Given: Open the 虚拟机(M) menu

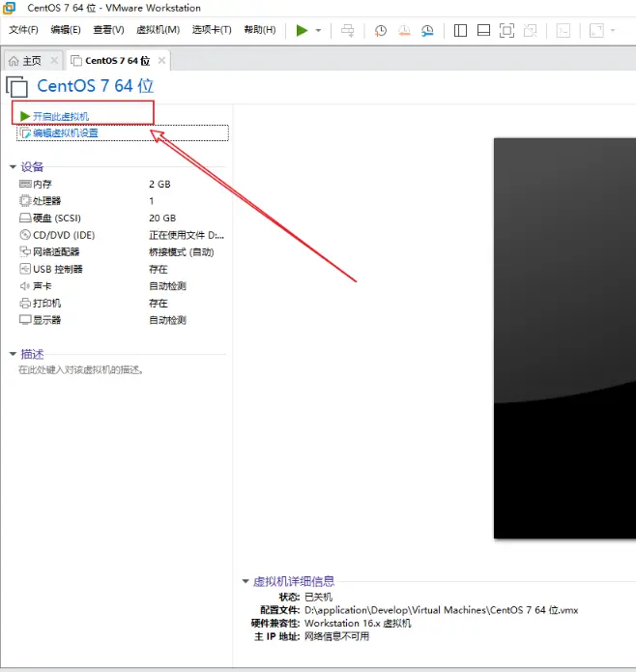Looking at the screenshot, I should (158, 30).
